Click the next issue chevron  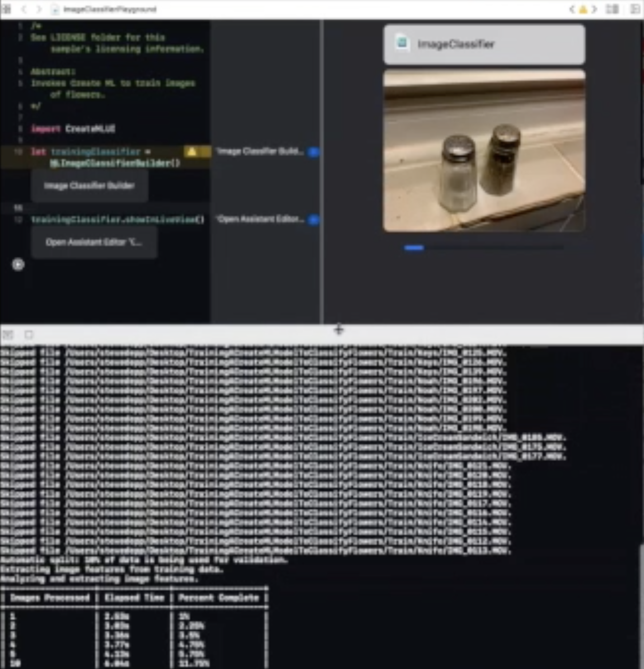tap(594, 9)
